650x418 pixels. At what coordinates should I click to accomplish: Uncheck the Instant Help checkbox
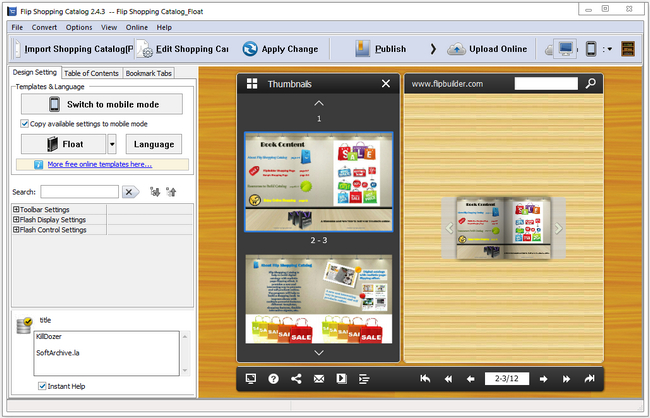pos(42,385)
